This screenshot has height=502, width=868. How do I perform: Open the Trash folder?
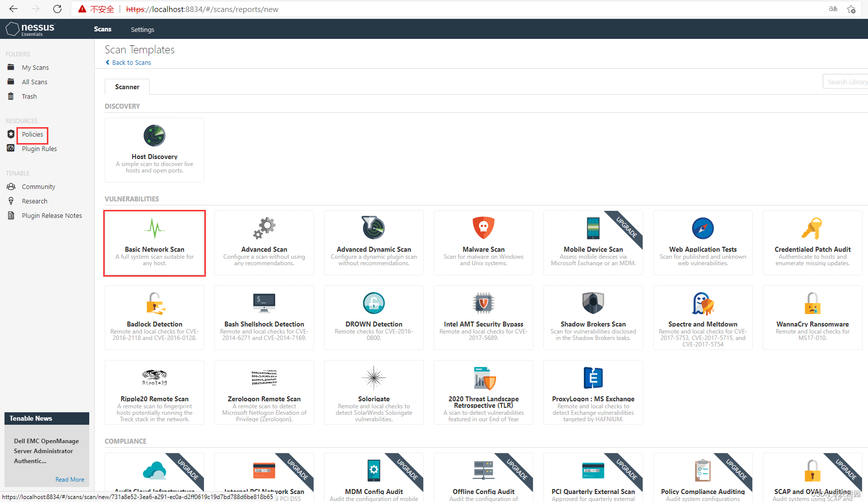29,96
